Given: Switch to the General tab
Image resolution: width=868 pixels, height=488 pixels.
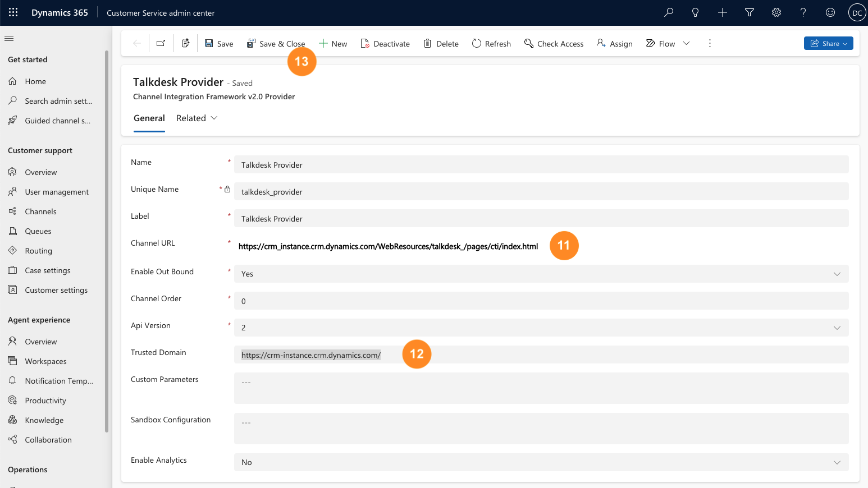Looking at the screenshot, I should coord(149,118).
